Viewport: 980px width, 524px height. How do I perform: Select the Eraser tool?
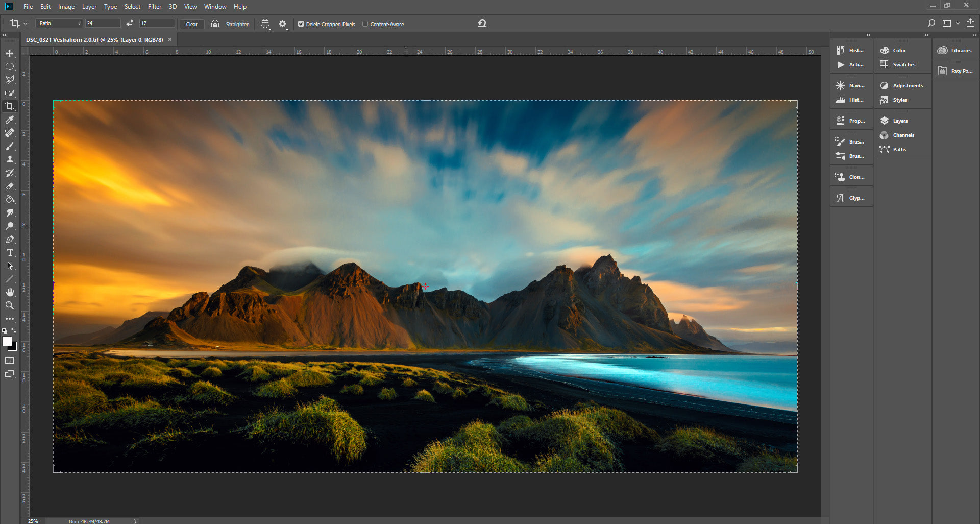(10, 186)
